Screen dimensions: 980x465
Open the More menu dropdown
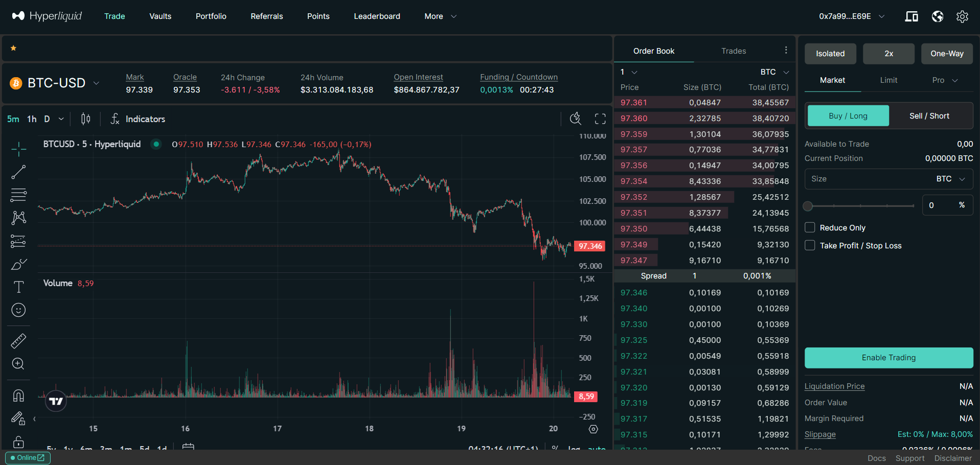(440, 16)
